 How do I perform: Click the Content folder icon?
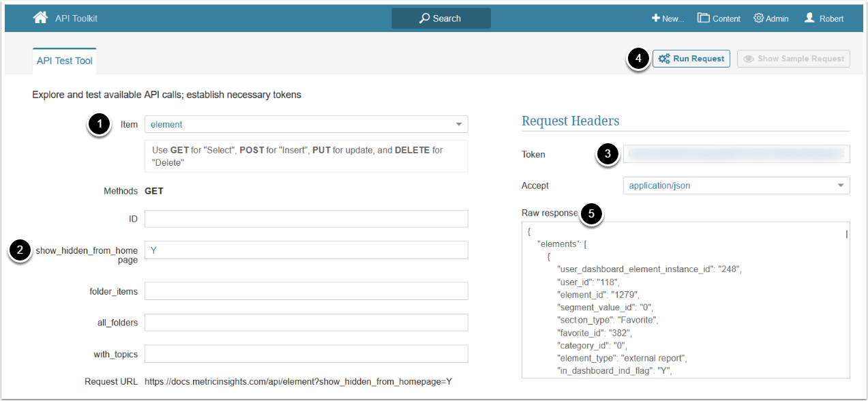click(x=704, y=18)
